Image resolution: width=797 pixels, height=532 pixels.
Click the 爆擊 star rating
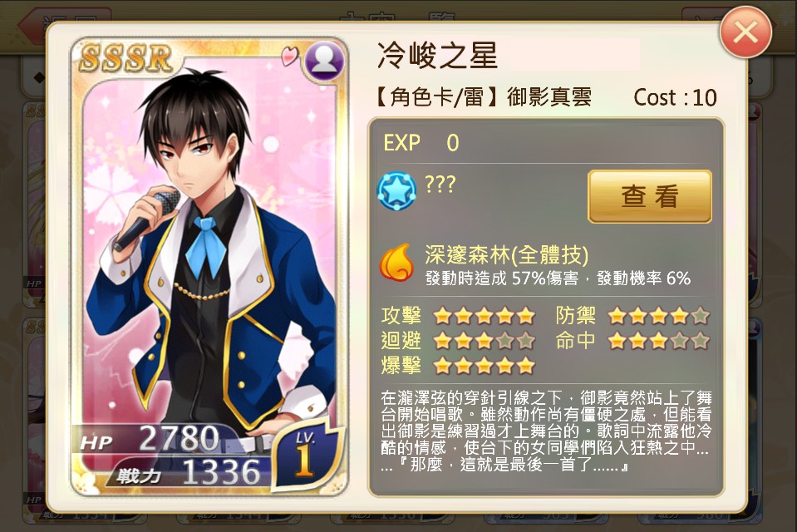[484, 365]
